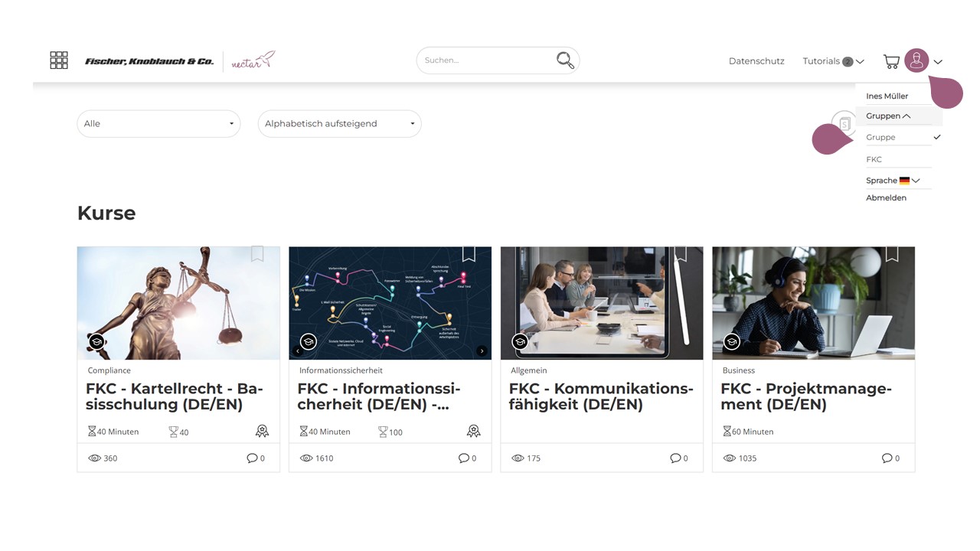Screen dimensions: 980x551
Task: Click the user profile avatar icon
Action: tap(916, 60)
